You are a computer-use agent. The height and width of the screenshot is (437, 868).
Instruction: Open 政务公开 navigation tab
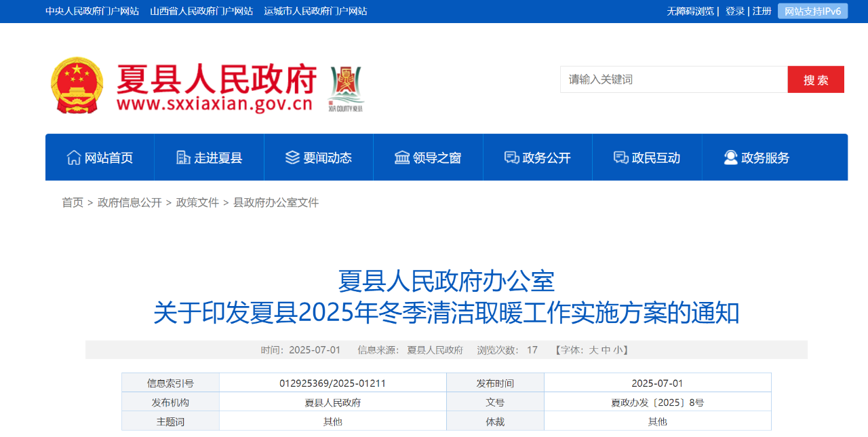coord(538,157)
